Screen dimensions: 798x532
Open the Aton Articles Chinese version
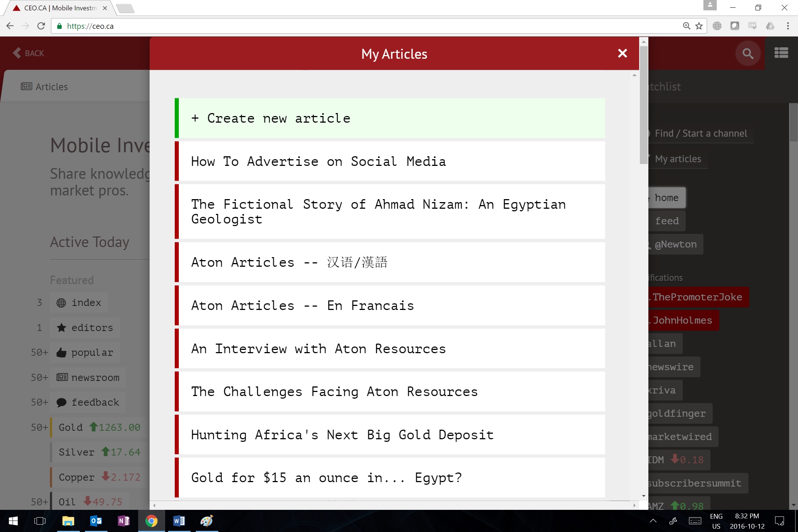(x=390, y=262)
